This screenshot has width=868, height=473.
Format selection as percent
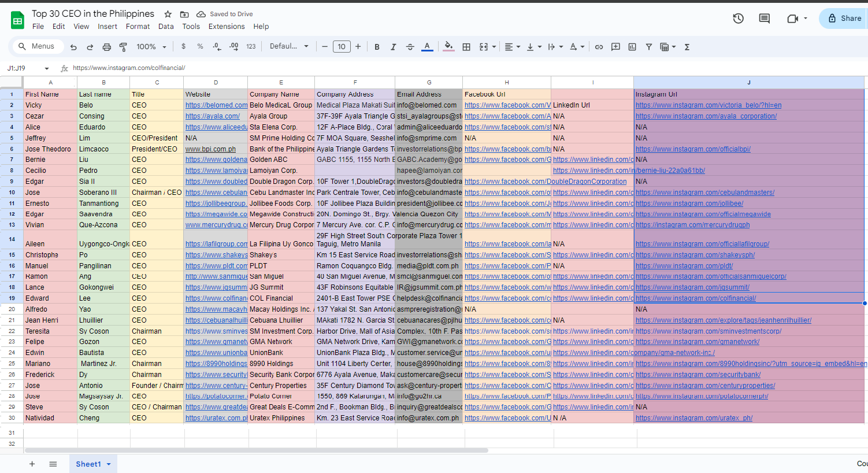(200, 47)
